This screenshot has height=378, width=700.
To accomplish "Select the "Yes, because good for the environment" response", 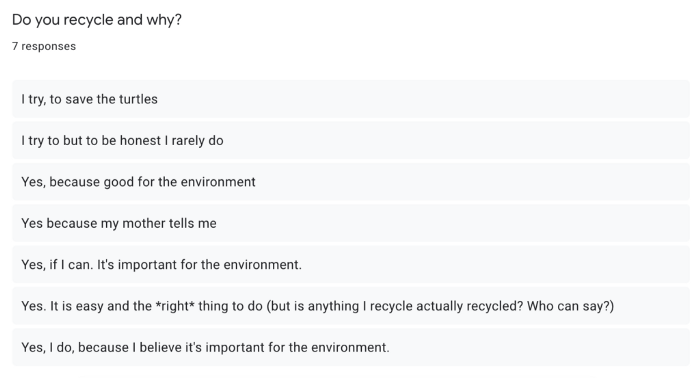I will [x=351, y=182].
